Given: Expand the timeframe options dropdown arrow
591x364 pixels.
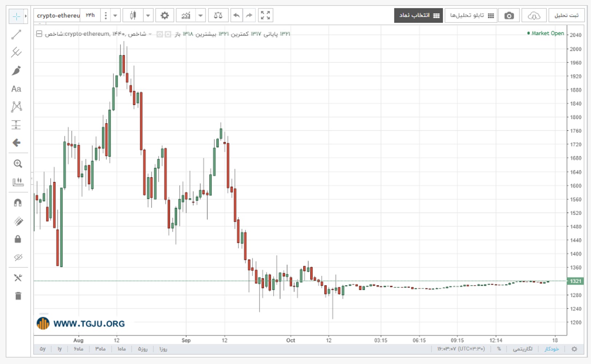Looking at the screenshot, I should [x=115, y=16].
